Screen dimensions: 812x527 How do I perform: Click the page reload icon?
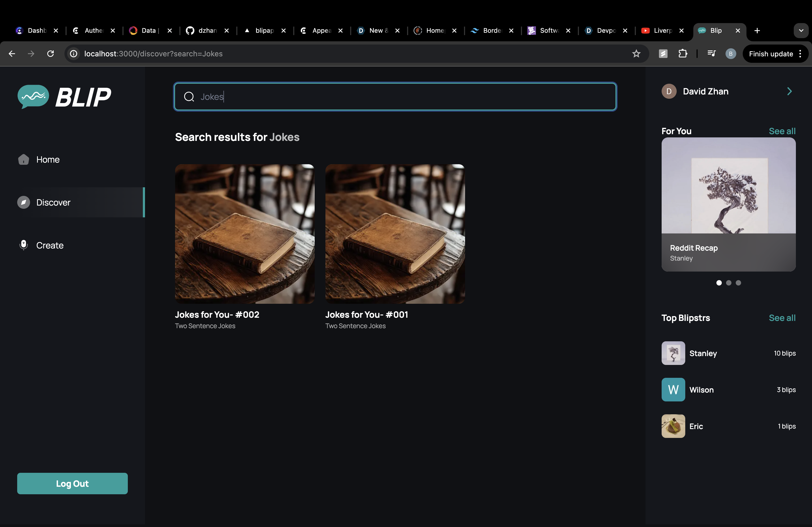coord(50,53)
